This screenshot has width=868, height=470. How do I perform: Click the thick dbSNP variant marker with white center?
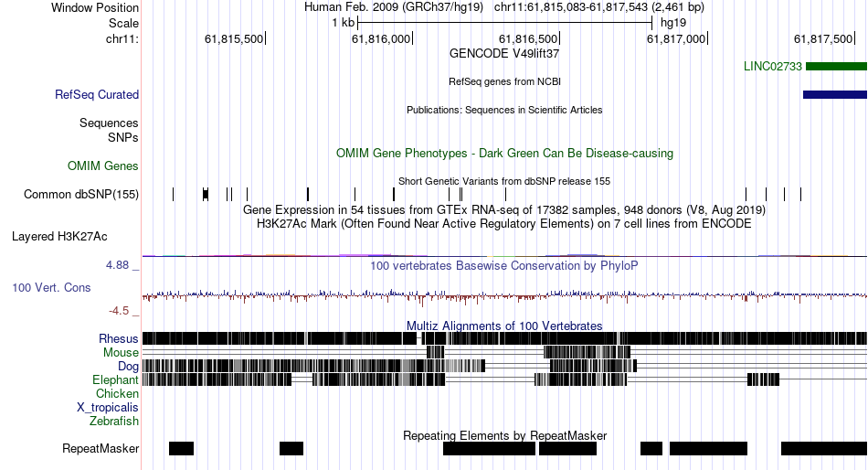[x=206, y=194]
